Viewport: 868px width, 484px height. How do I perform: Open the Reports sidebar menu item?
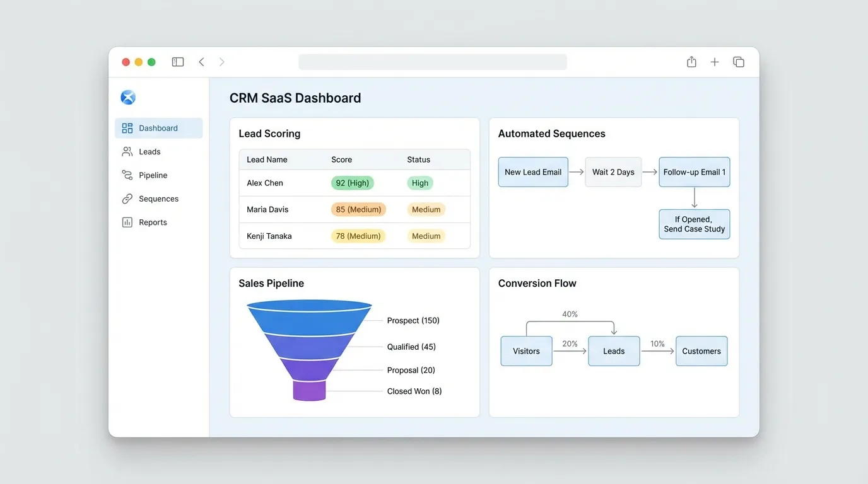click(153, 222)
